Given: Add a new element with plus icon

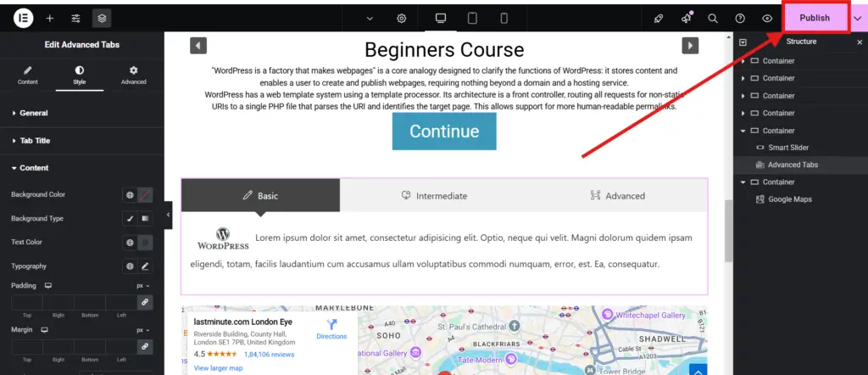Looking at the screenshot, I should pos(50,19).
